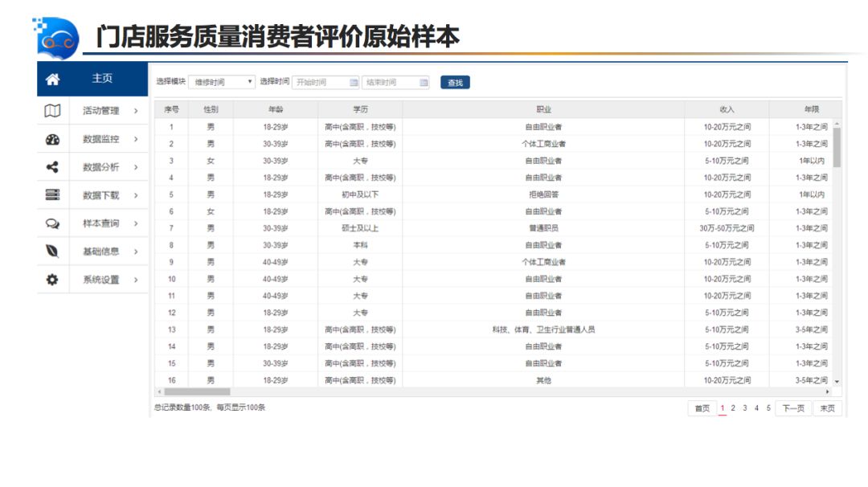
Task: Click the server icon for 数据下载
Action: click(52, 195)
